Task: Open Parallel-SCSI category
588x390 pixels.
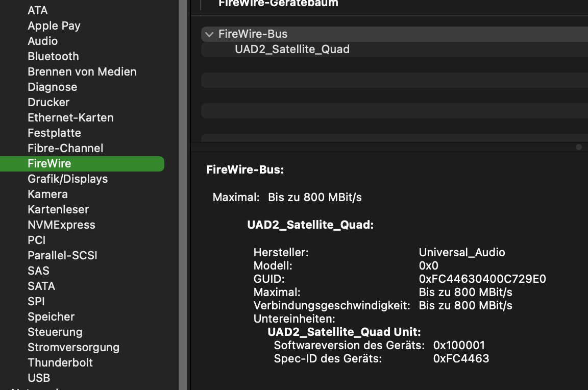Action: [x=62, y=255]
